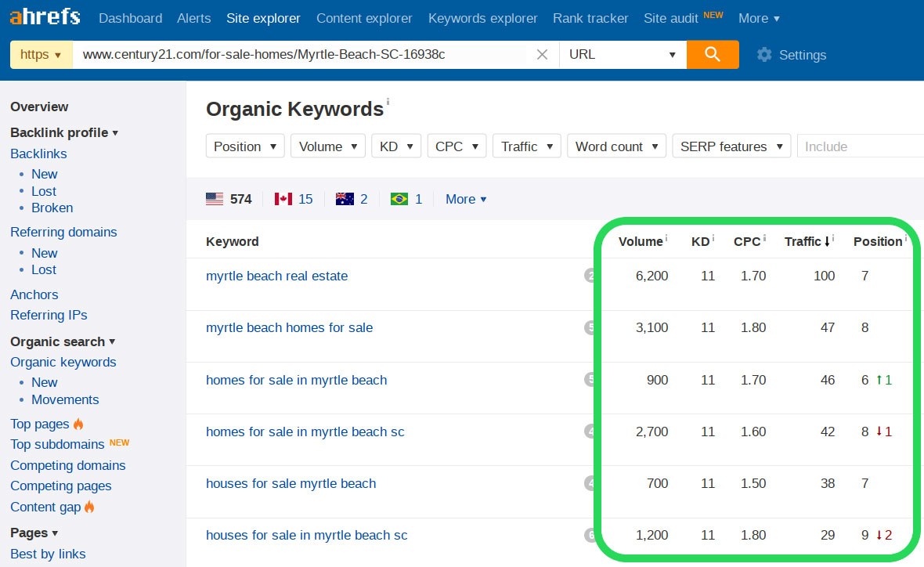Image resolution: width=924 pixels, height=567 pixels.
Task: Click Referring domains in sidebar
Action: click(63, 232)
